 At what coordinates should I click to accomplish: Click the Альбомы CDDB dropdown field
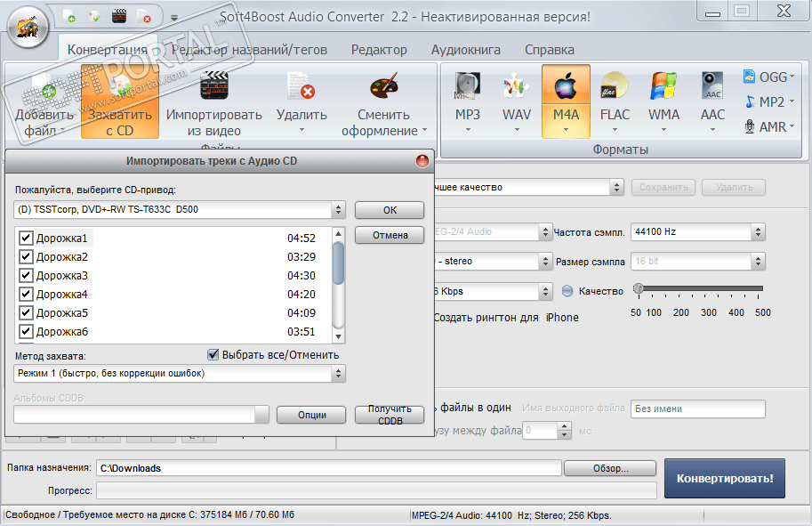coord(141,415)
